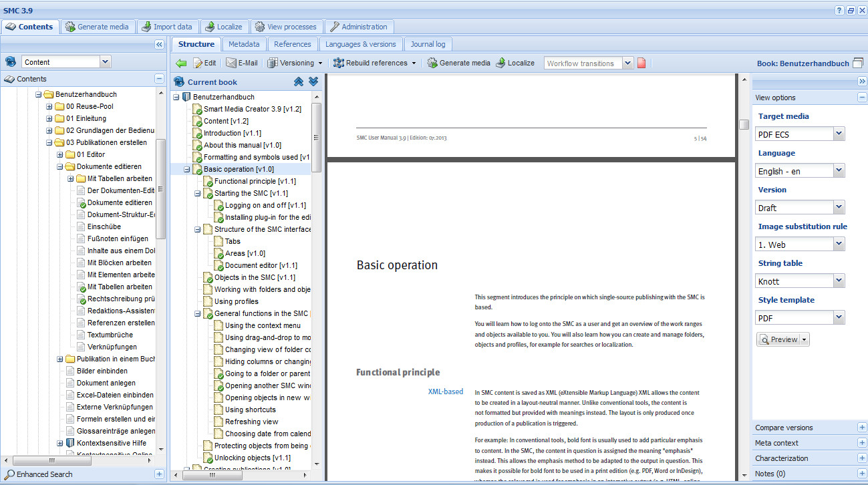Expand the Characterization section

[x=862, y=458]
